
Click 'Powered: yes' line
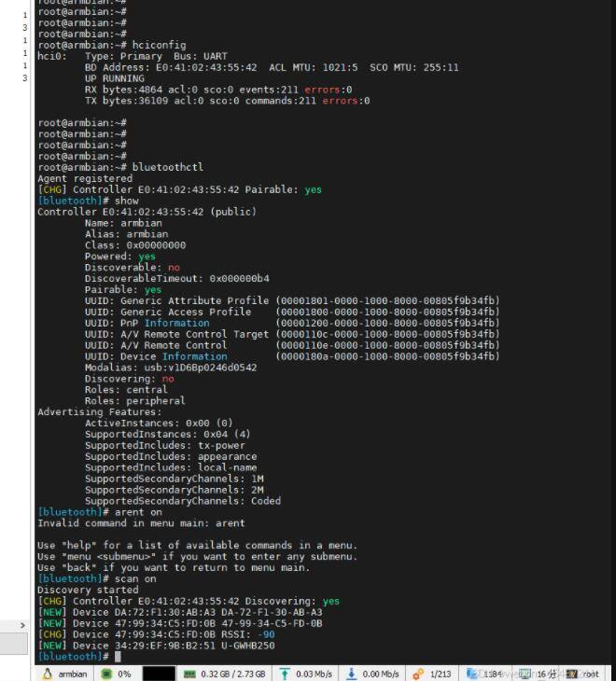120,257
